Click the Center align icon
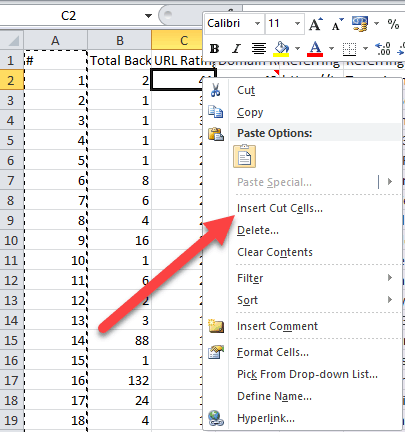This screenshot has width=405, height=432. click(259, 49)
